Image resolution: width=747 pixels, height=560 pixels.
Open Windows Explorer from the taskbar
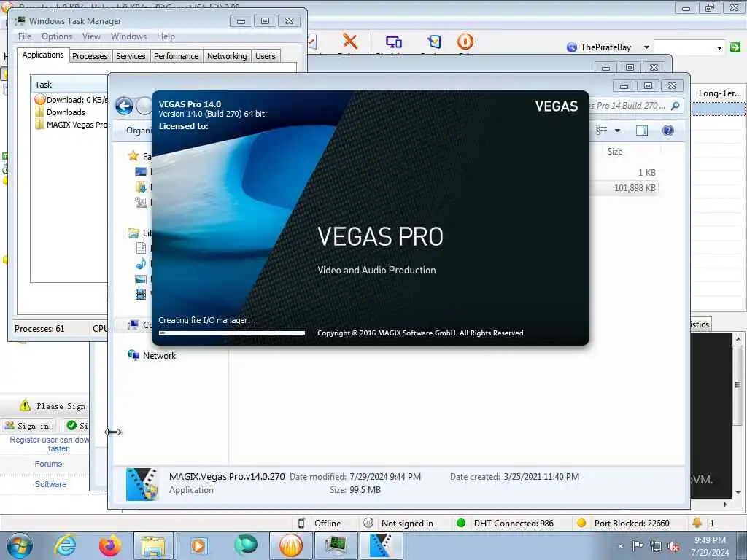point(152,545)
